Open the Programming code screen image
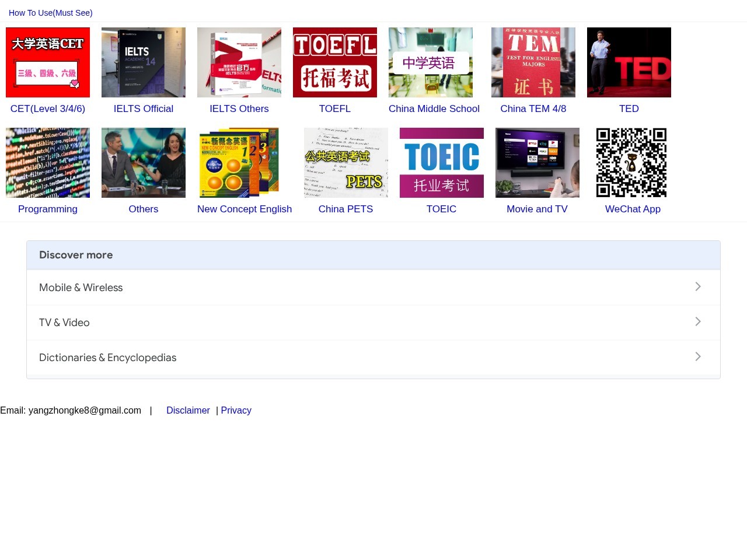The width and height of the screenshot is (747, 560). pos(48,163)
